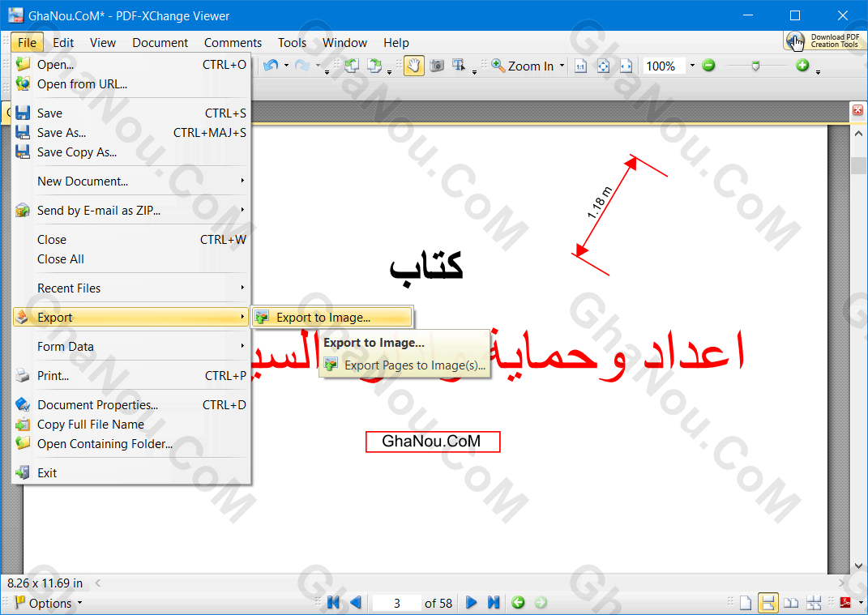Switch to Facing pages layout
The image size is (868, 615).
[x=791, y=602]
